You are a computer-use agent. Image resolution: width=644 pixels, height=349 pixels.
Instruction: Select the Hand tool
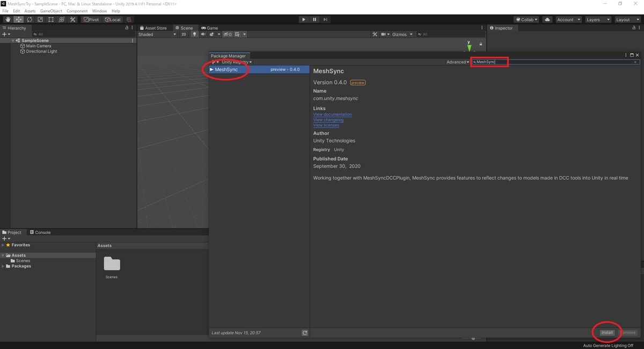click(x=8, y=19)
